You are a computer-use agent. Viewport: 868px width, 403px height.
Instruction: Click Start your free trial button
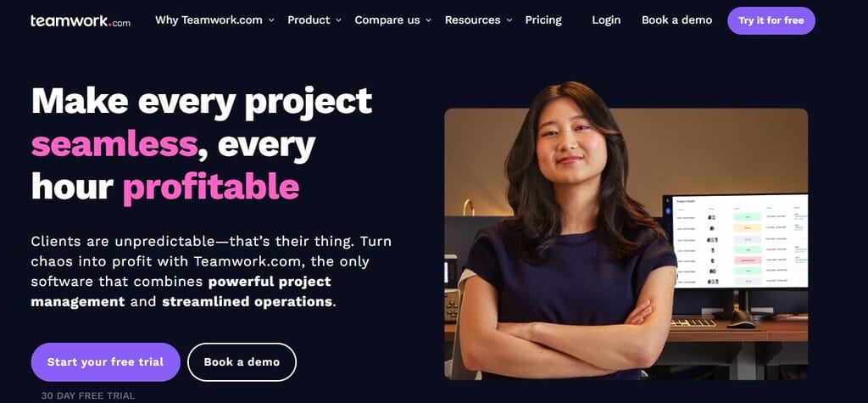tap(106, 362)
